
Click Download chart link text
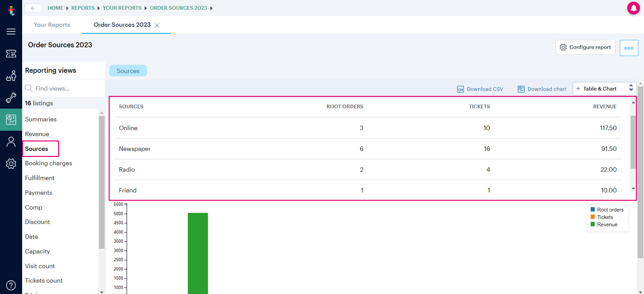click(547, 89)
